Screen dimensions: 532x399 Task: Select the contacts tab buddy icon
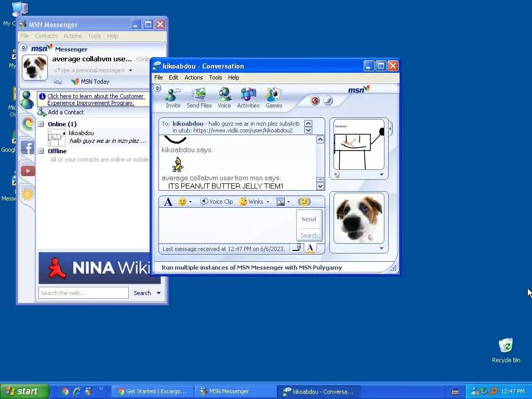pyautogui.click(x=26, y=100)
